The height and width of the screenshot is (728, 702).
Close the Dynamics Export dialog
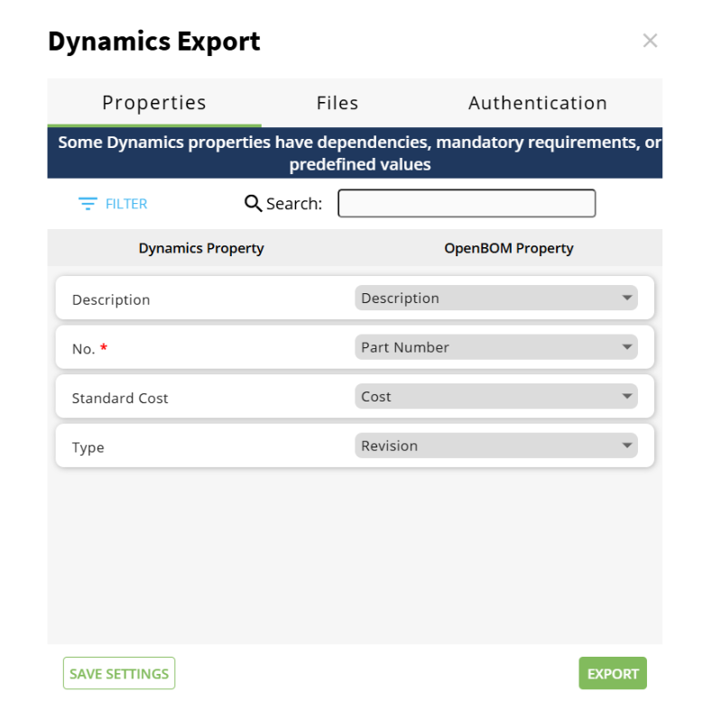(650, 41)
